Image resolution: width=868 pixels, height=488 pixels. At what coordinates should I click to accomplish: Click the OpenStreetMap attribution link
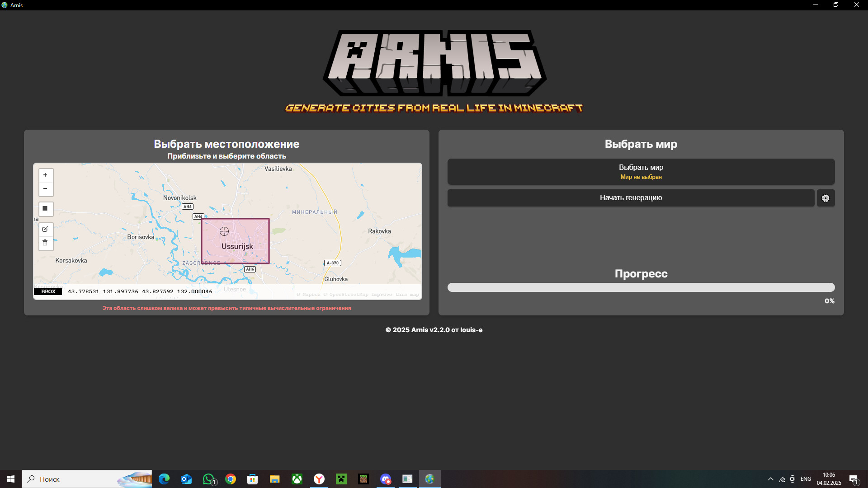[x=349, y=294]
